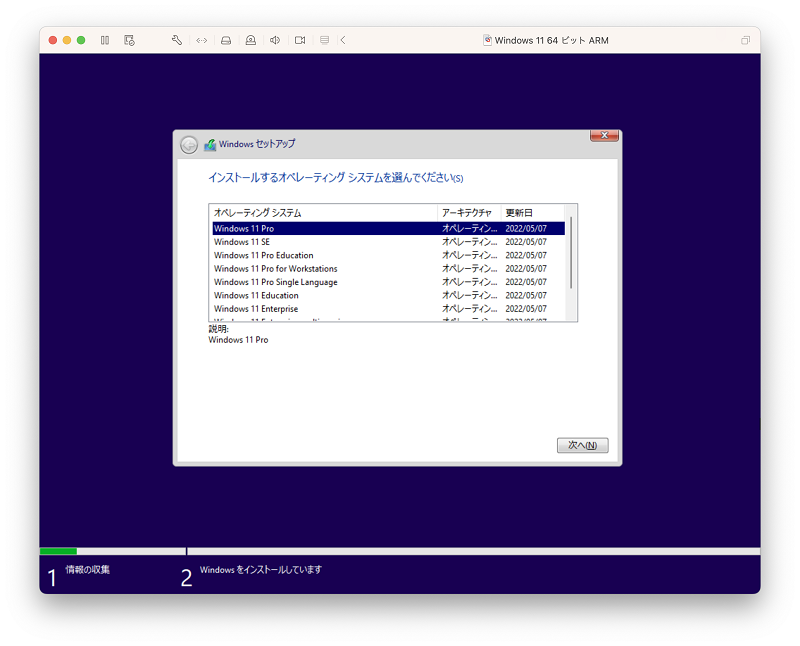Click the greyed-out device icon beside camera
Viewport: 800px width, 646px height.
click(324, 40)
